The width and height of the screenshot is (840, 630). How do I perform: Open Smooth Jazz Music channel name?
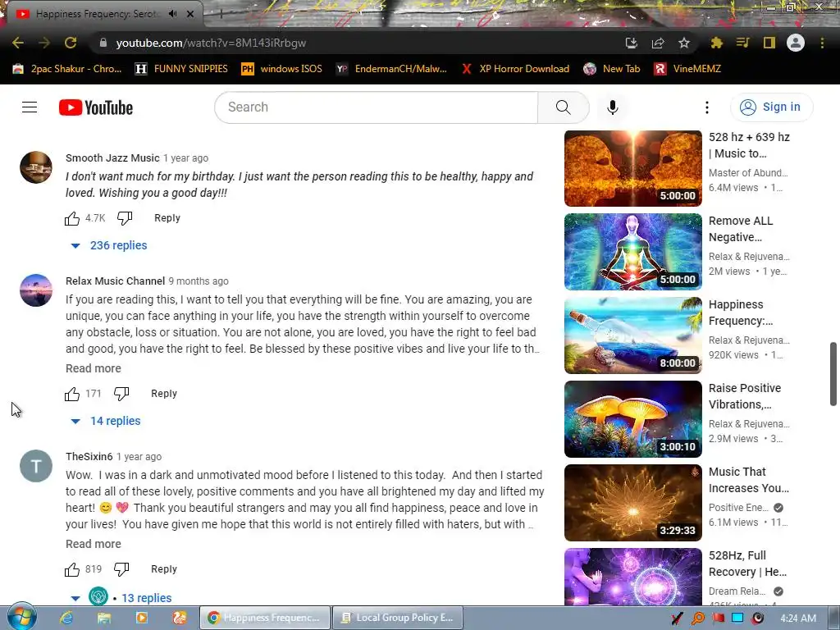pyautogui.click(x=112, y=158)
